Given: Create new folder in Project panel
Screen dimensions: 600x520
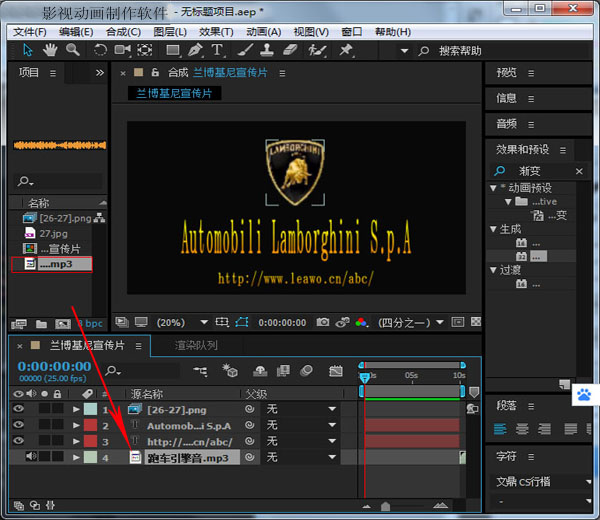Looking at the screenshot, I should 41,324.
